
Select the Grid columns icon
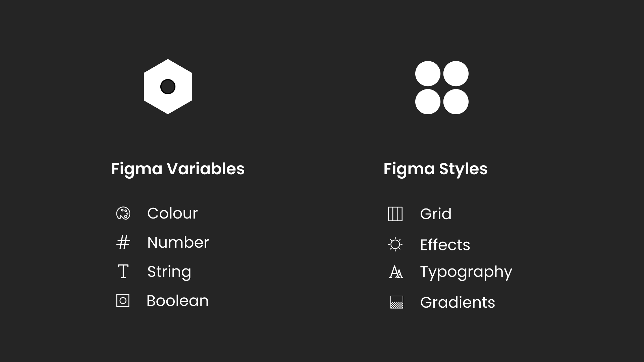click(395, 214)
